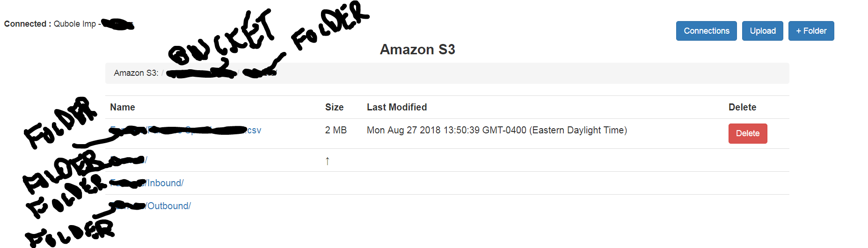
Task: Click the up arrow parent directory icon
Action: coord(327,161)
